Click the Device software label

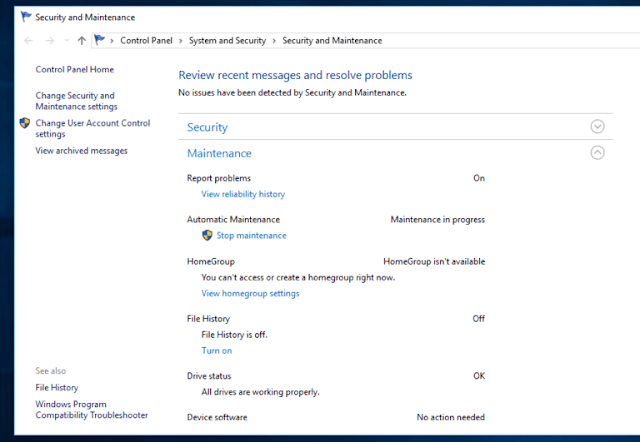(x=217, y=417)
